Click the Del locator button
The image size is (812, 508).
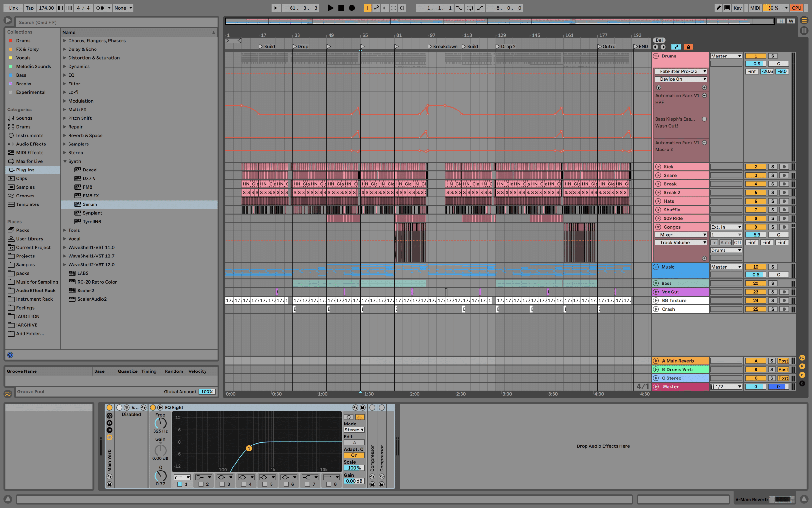click(659, 40)
